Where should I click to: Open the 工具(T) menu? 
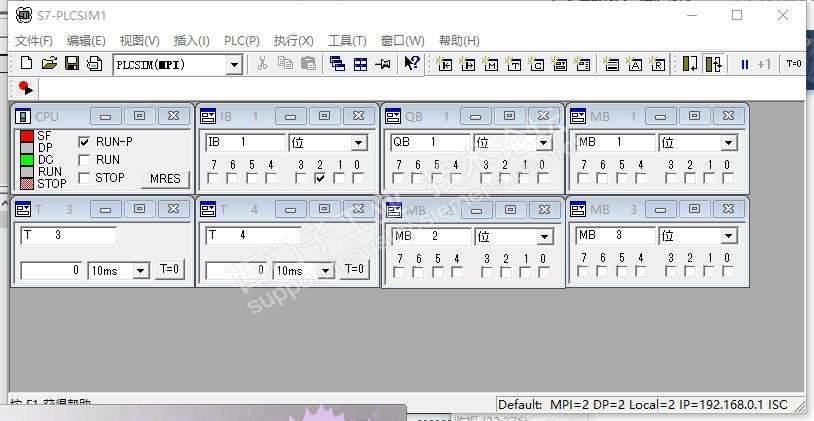pyautogui.click(x=347, y=40)
